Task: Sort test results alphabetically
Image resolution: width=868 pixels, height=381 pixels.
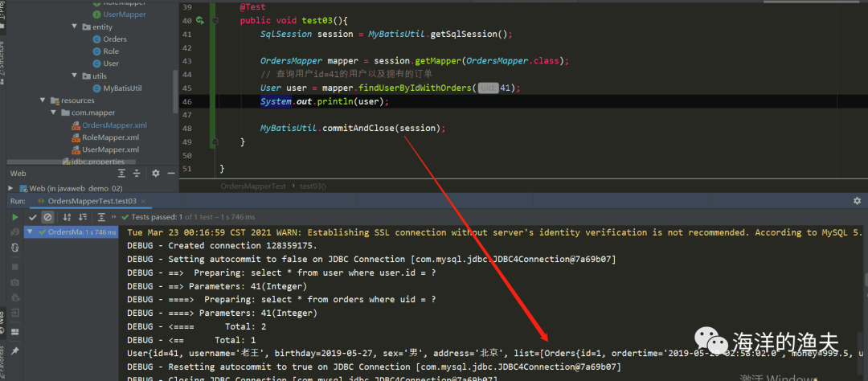Action: coord(67,217)
